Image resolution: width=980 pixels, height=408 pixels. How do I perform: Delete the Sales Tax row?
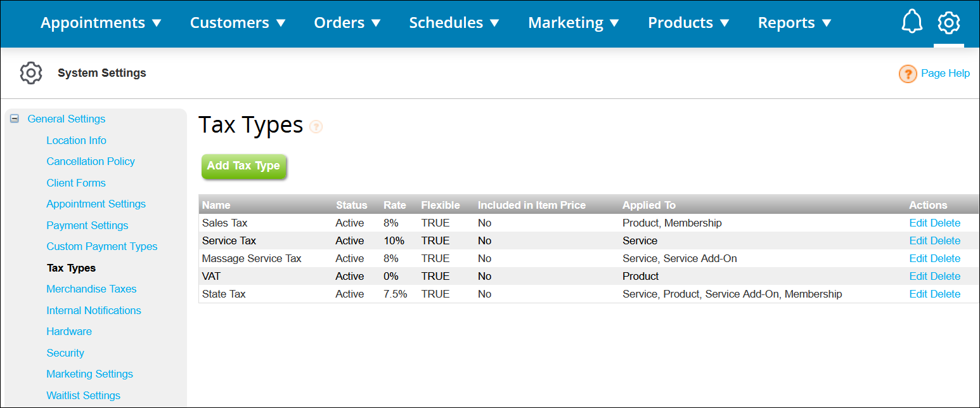(945, 223)
